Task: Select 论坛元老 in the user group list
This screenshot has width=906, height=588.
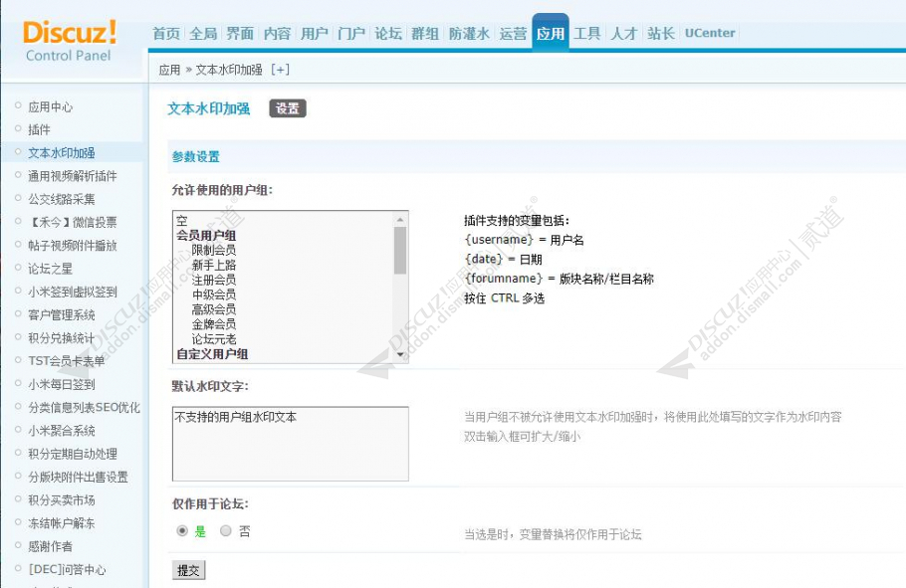Action: 214,339
